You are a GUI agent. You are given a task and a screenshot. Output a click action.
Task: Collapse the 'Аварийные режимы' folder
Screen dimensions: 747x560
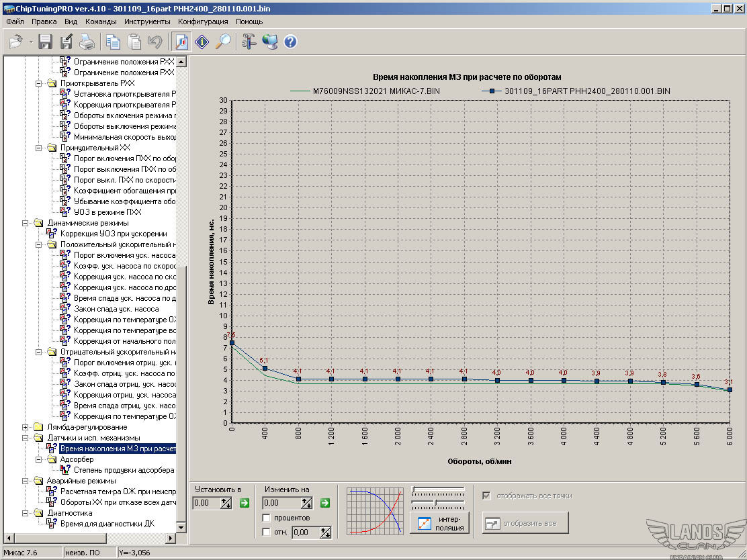26,481
